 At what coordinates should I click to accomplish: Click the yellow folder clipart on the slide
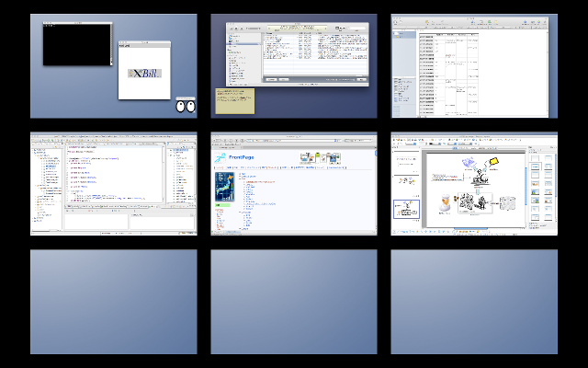[494, 162]
